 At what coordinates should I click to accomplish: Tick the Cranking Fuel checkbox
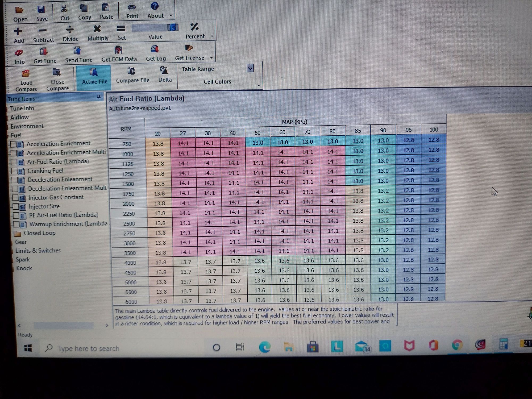pos(14,171)
